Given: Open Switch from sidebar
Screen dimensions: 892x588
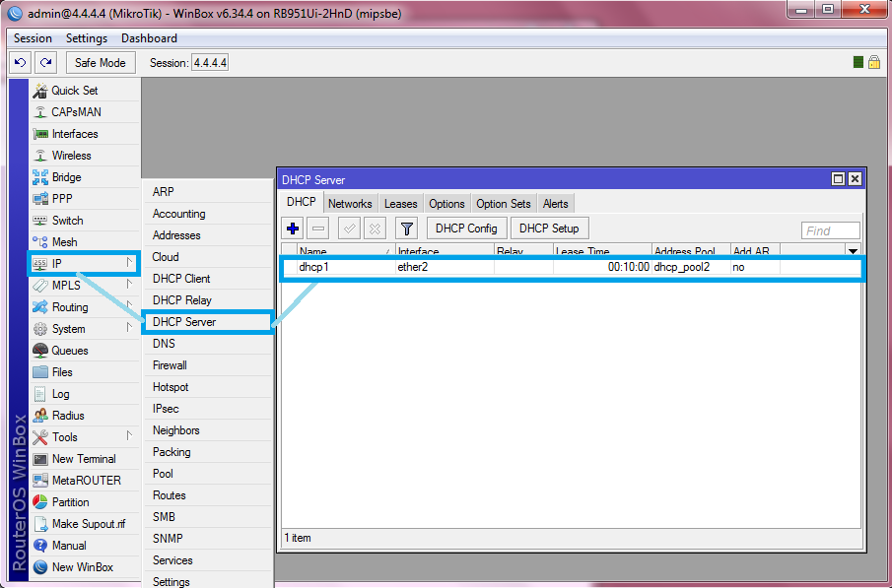Looking at the screenshot, I should click(x=84, y=220).
